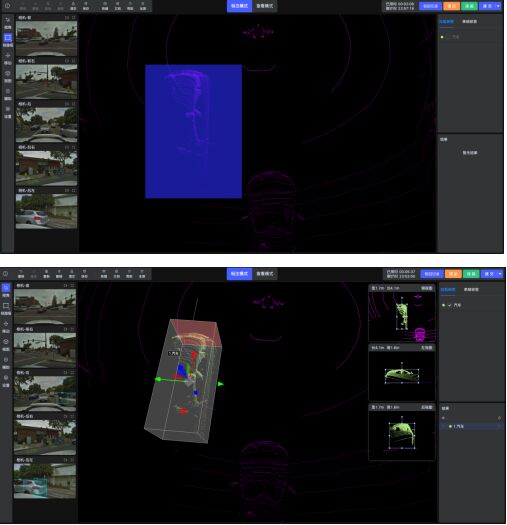Click green button in bottom screenshot header

[x=471, y=274]
